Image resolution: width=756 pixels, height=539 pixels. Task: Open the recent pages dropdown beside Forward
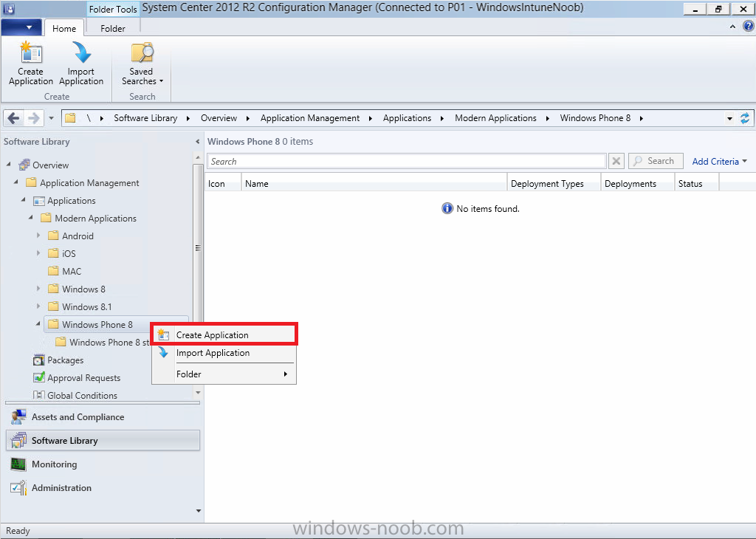tap(51, 118)
